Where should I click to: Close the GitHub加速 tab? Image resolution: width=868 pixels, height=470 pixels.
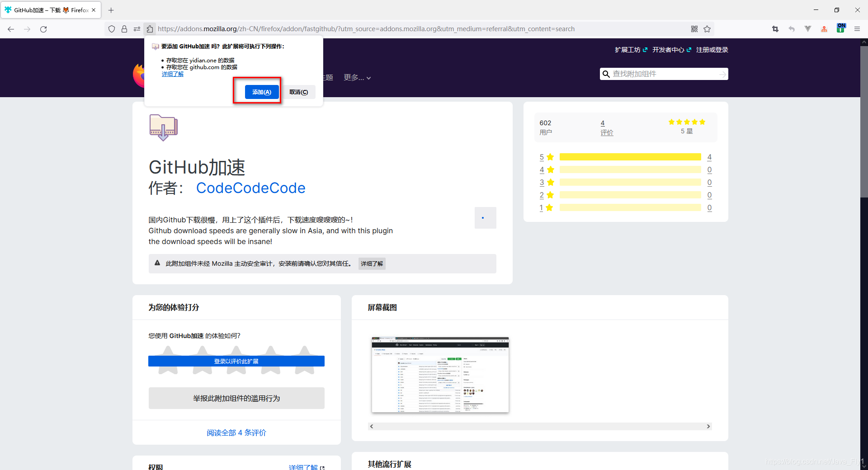coord(94,10)
